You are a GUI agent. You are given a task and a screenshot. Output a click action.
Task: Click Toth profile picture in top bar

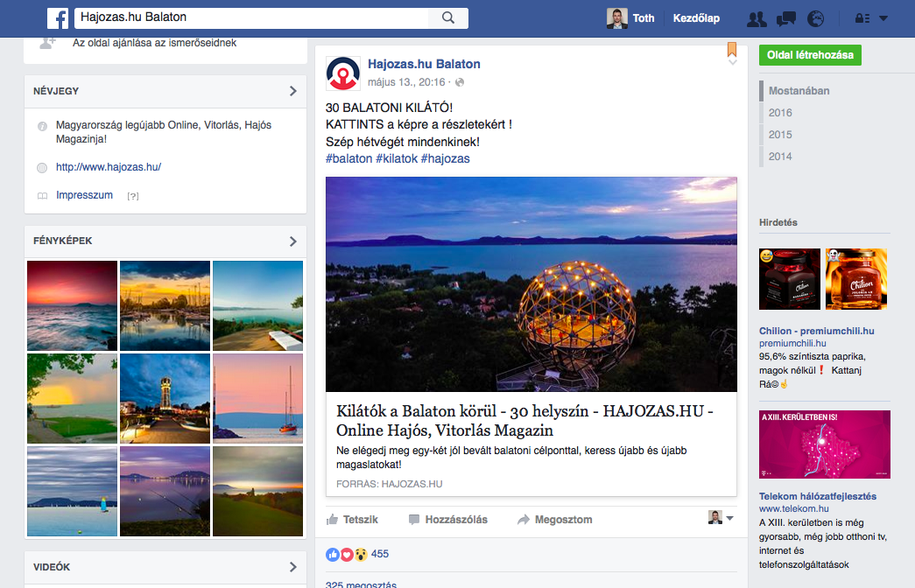pyautogui.click(x=616, y=18)
